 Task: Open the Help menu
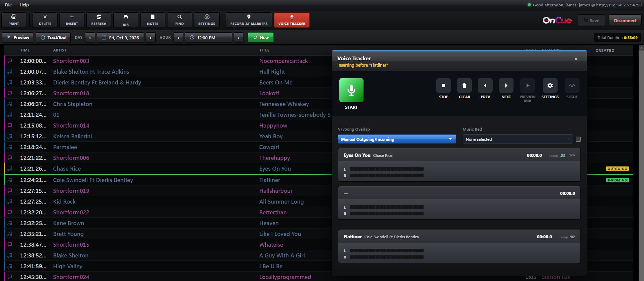[x=24, y=5]
